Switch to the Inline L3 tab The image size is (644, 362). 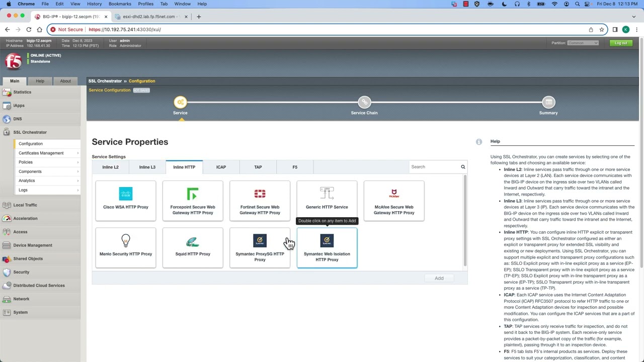(x=147, y=167)
